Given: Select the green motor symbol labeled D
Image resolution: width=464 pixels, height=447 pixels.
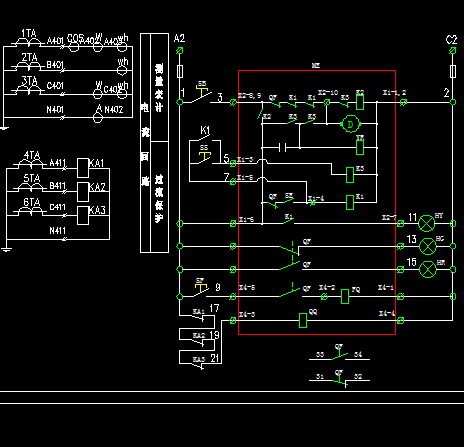Looking at the screenshot, I should click(350, 124).
